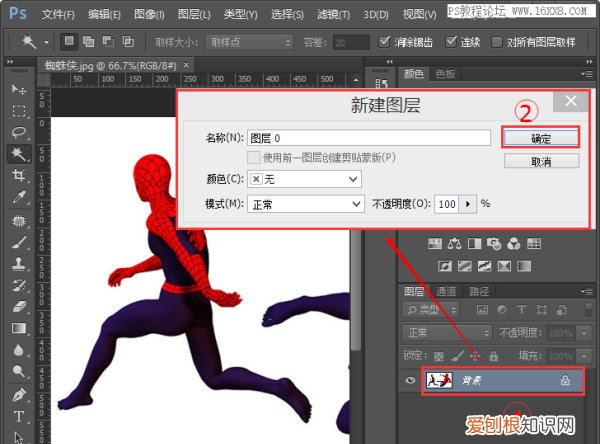
Task: Select the Blur tool
Action: [19, 349]
